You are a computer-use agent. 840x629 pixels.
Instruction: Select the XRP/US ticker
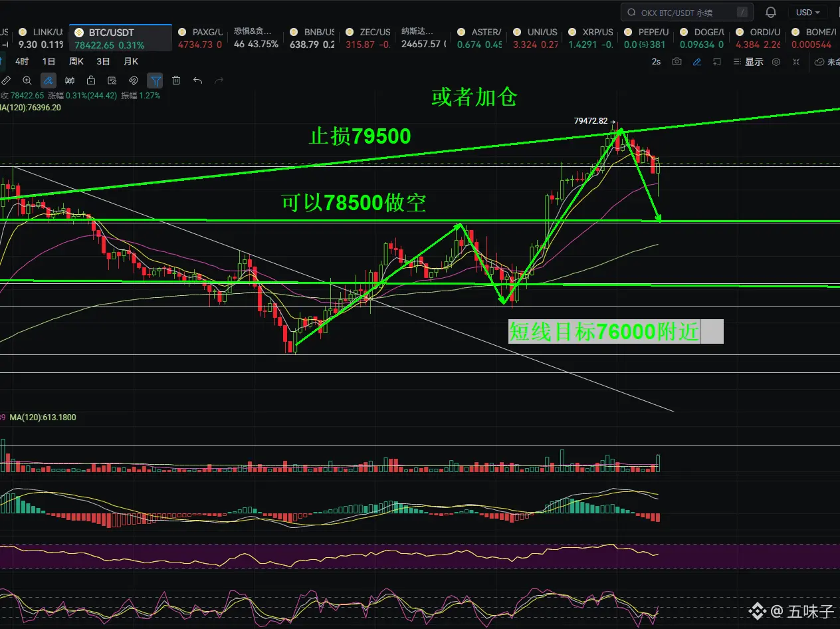pos(591,38)
